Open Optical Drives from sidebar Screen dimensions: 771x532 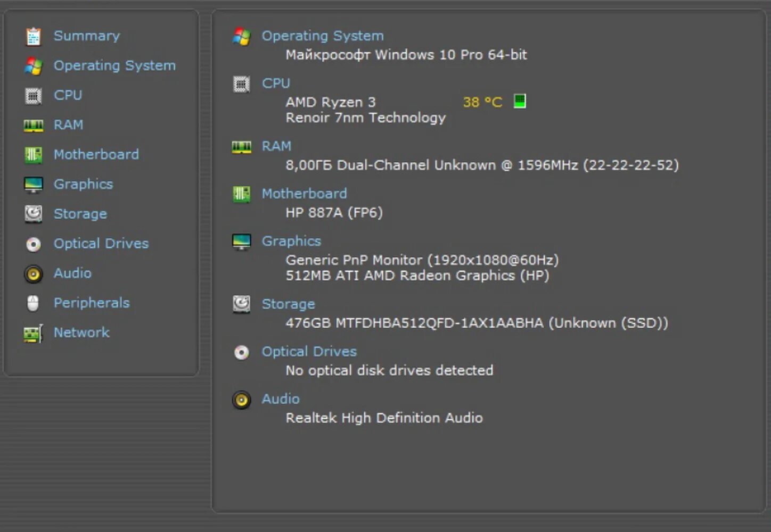coord(101,244)
